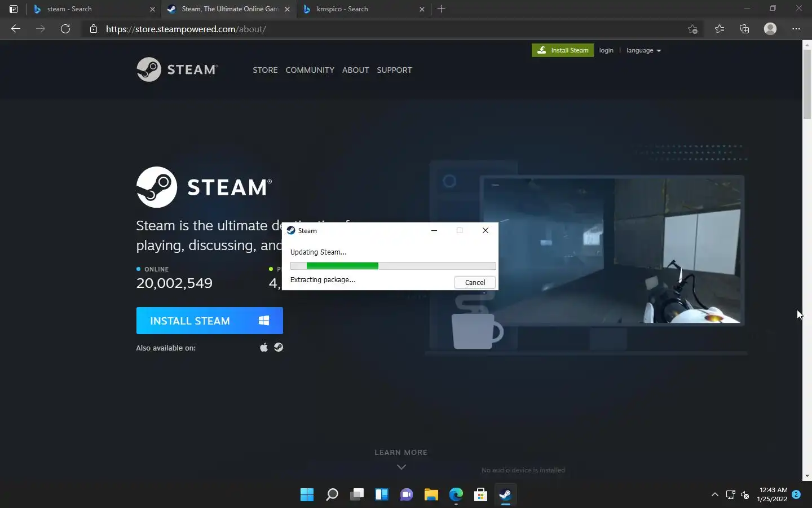Open the STORE menu item
Image resolution: width=812 pixels, height=508 pixels.
click(265, 70)
